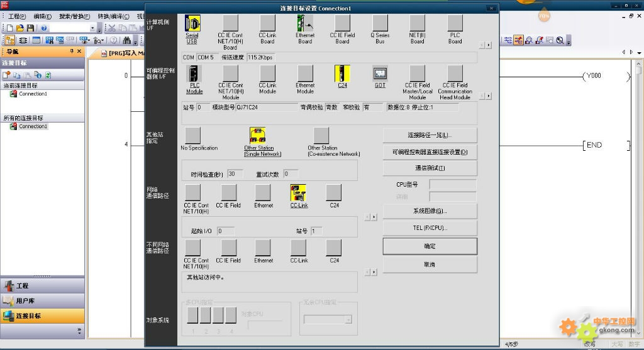Close the 导航 navigation panel
This screenshot has height=350, width=644.
(x=79, y=52)
